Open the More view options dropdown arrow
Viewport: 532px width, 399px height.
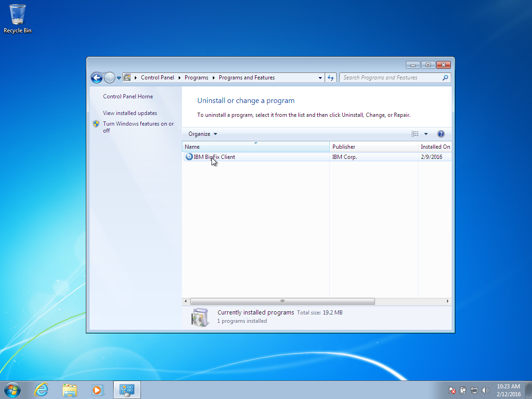tap(426, 134)
